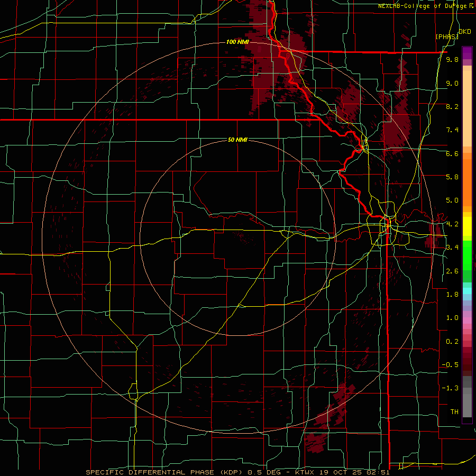Screen dimensions: 476x476
Task: Click the 8.2 value on the color scale
Action: click(452, 106)
